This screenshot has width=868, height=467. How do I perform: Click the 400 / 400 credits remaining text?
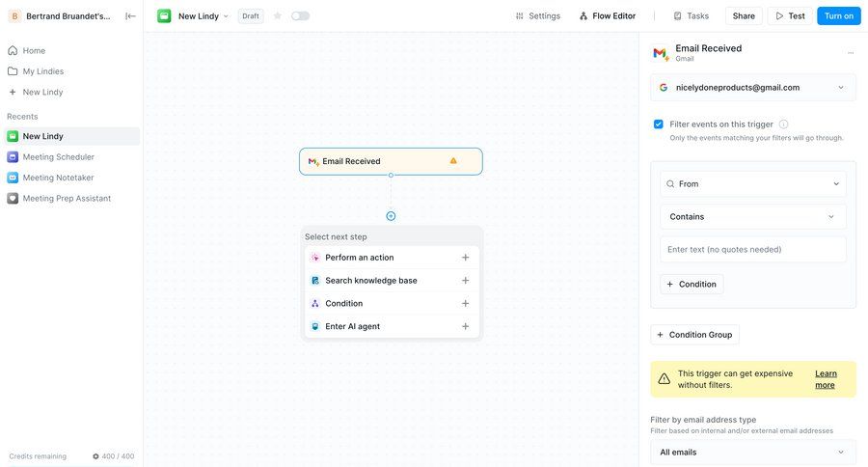[x=118, y=456]
